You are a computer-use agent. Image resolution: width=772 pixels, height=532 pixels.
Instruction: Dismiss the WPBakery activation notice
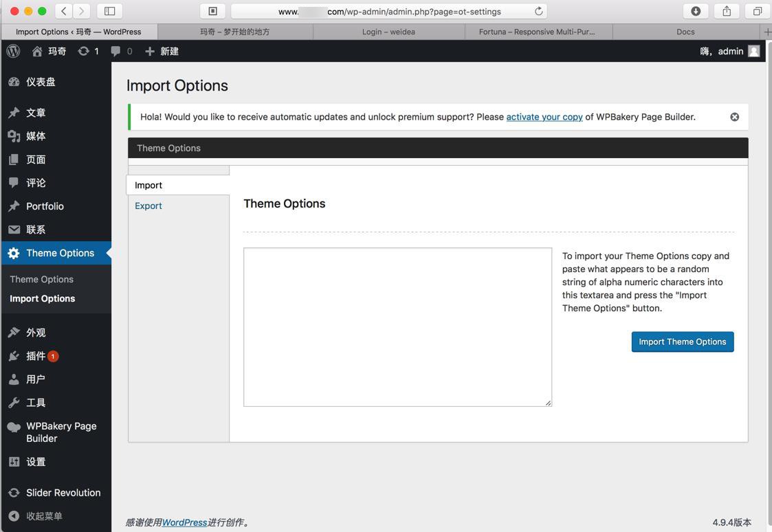734,117
